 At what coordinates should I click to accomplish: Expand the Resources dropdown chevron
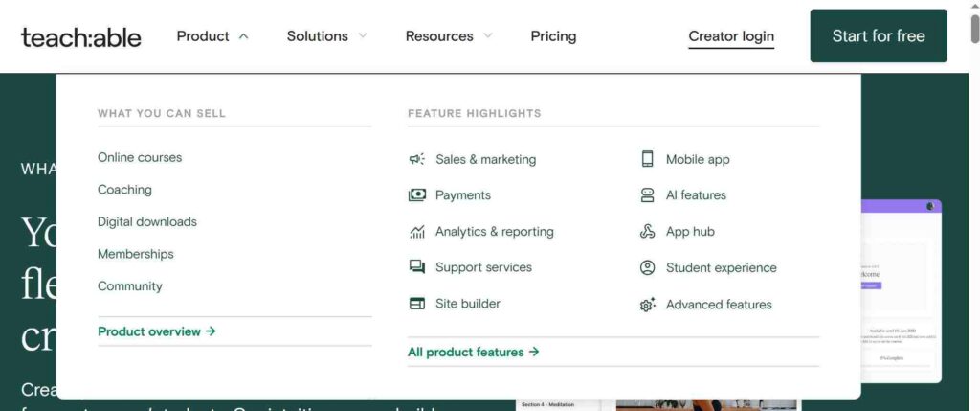488,36
